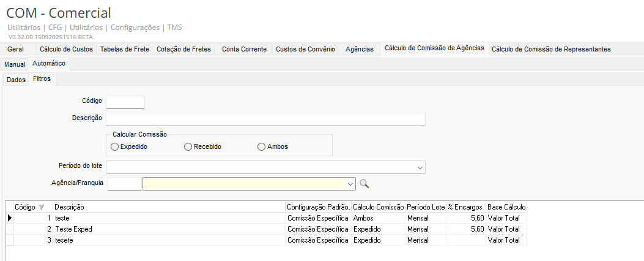Choose the Ambos radio button
The width and height of the screenshot is (644, 261).
click(x=262, y=146)
